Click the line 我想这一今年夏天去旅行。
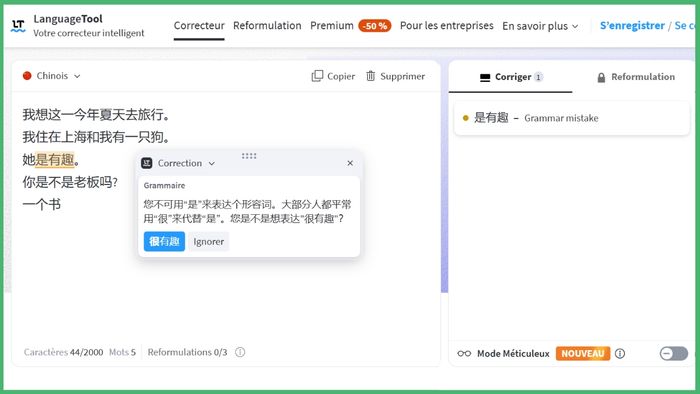 pos(96,115)
